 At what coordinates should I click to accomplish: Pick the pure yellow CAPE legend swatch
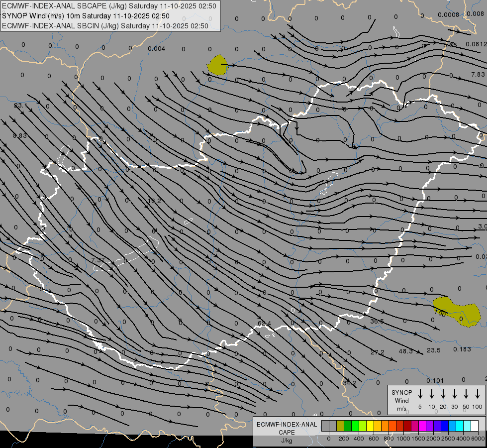[370, 426]
